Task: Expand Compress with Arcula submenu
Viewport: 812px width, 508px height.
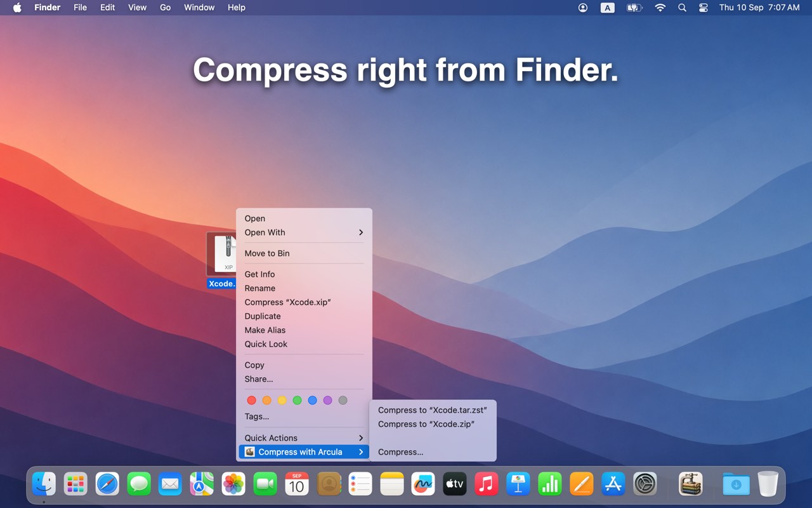Action: coord(304,452)
